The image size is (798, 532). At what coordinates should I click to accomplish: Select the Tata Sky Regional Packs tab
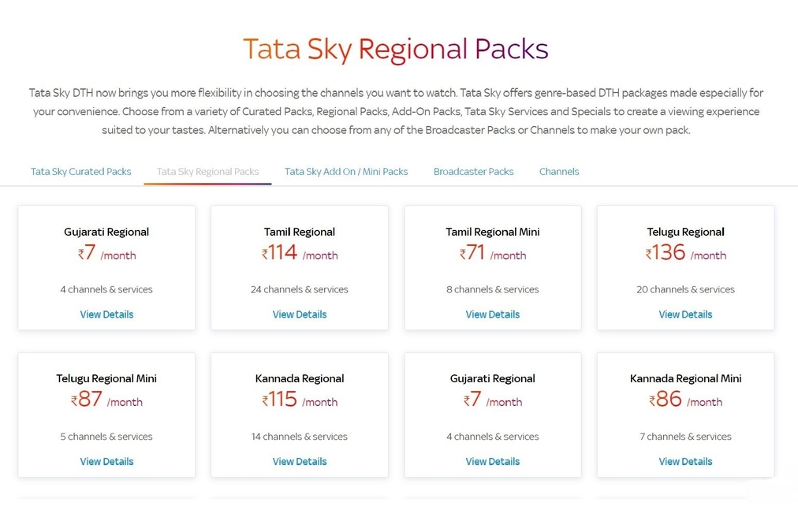click(207, 171)
